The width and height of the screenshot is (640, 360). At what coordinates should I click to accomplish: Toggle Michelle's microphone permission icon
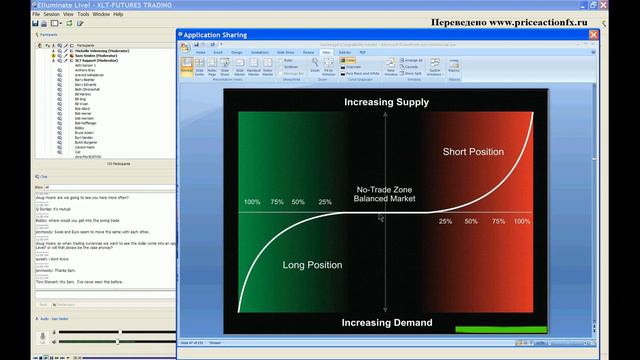(53, 51)
